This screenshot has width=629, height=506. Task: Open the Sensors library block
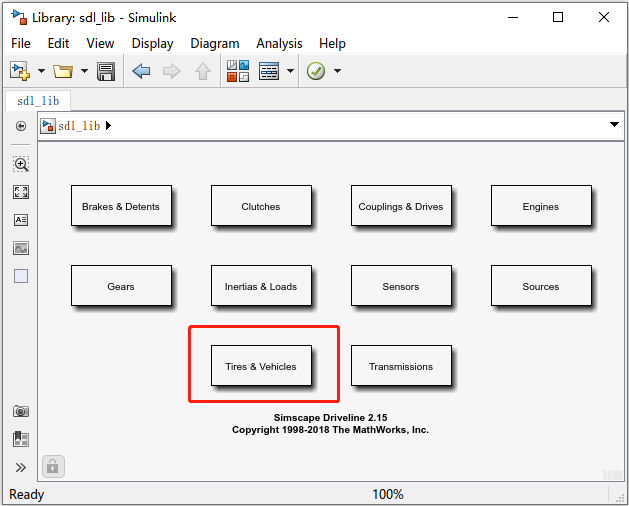tap(401, 286)
